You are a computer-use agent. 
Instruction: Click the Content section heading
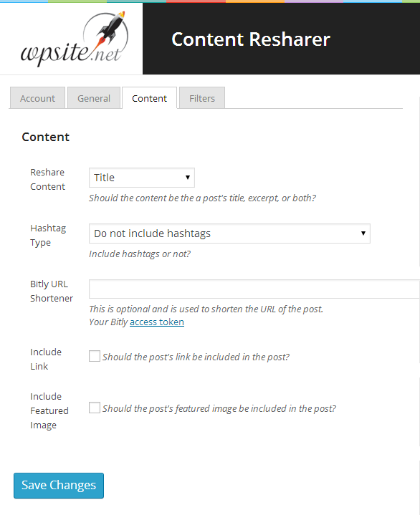click(46, 137)
